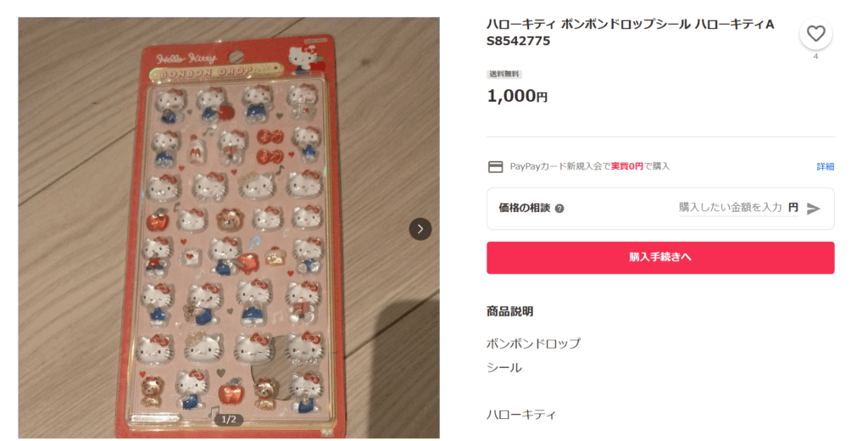The width and height of the screenshot is (868, 441).
Task: Show next product photo with arrow
Action: tap(420, 229)
